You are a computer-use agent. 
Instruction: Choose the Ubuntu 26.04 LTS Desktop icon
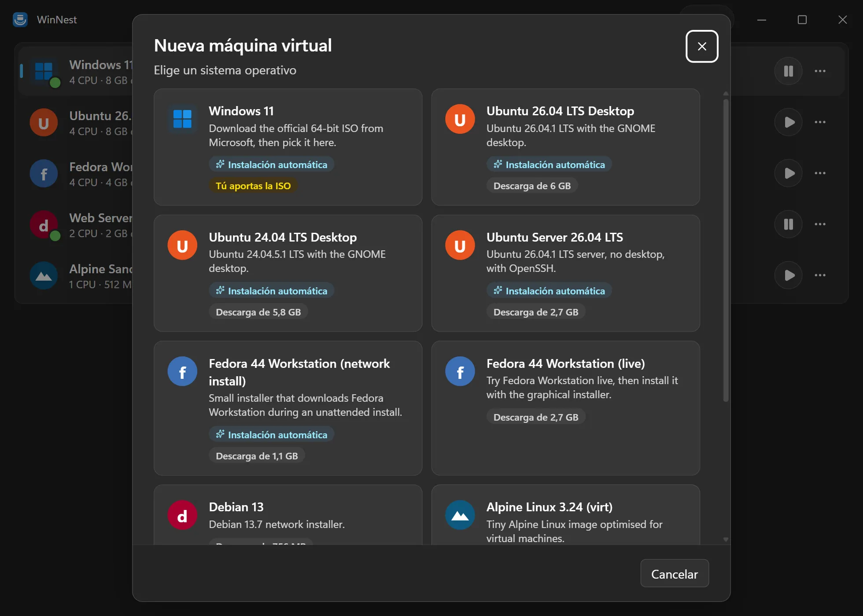click(460, 119)
